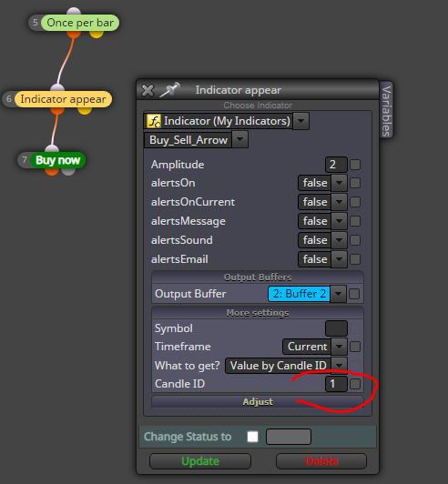Viewport: 448px width, 484px height.
Task: Open the alertsSound dropdown arrow
Action: [x=339, y=240]
